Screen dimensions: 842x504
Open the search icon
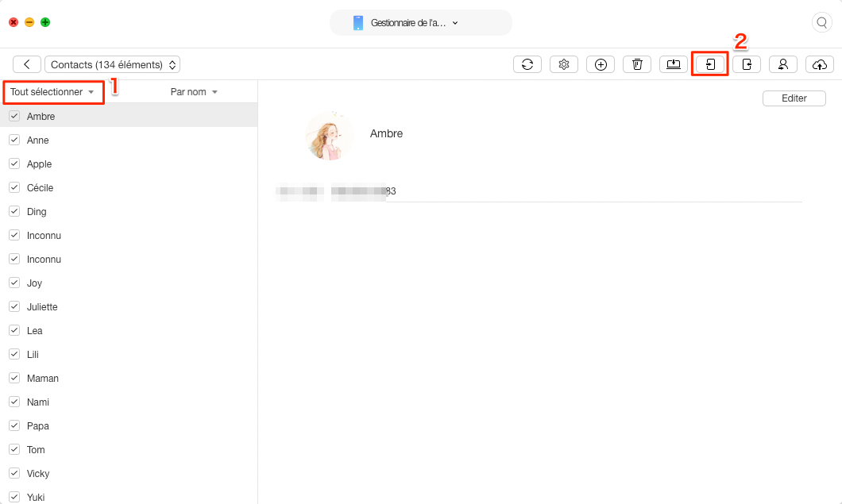pyautogui.click(x=821, y=22)
